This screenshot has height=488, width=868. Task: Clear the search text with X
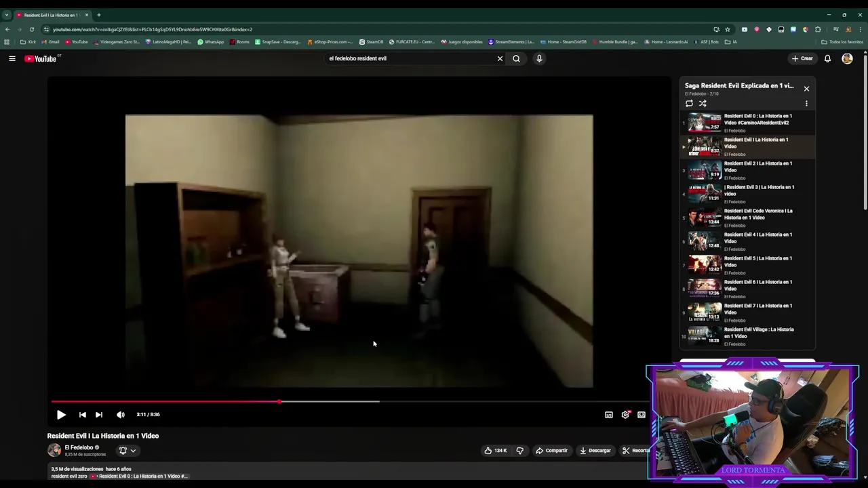point(500,58)
